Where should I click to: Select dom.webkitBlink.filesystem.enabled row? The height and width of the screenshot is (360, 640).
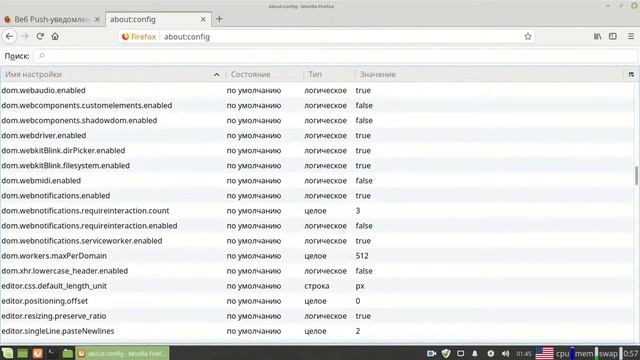(x=317, y=166)
